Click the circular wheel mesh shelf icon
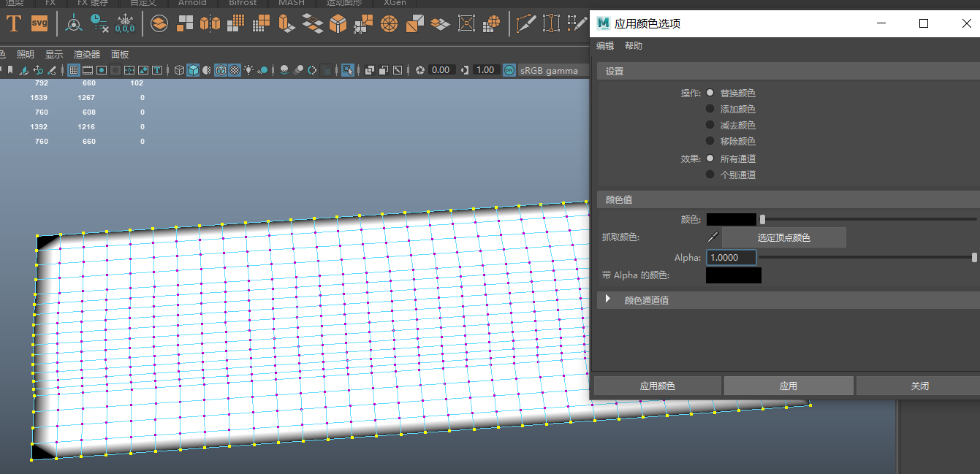This screenshot has height=474, width=980. tap(389, 24)
